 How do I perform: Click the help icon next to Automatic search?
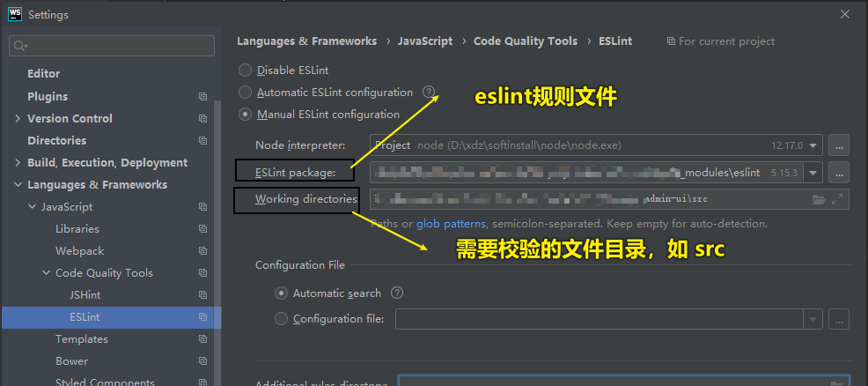point(397,293)
